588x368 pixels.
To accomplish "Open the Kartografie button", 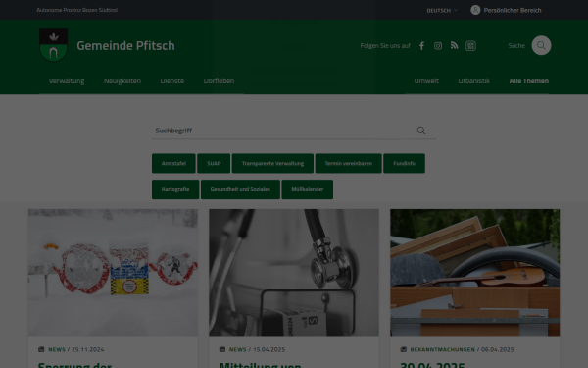I will 175,189.
